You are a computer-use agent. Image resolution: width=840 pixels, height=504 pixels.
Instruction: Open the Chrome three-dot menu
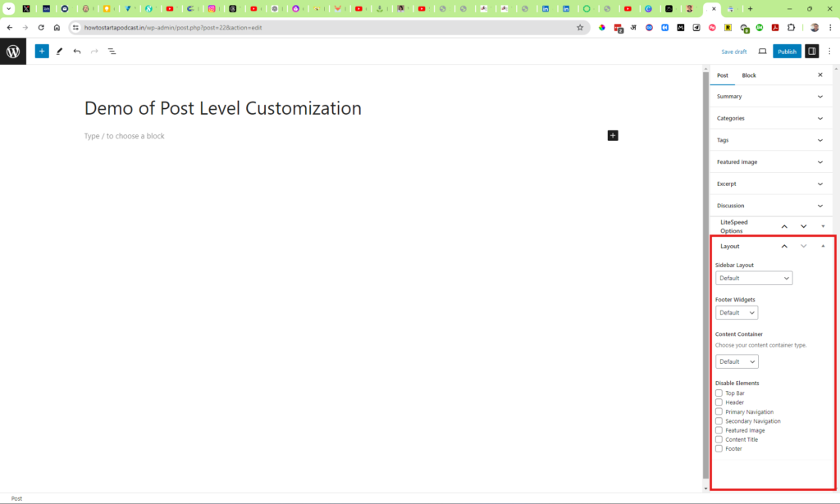point(830,27)
